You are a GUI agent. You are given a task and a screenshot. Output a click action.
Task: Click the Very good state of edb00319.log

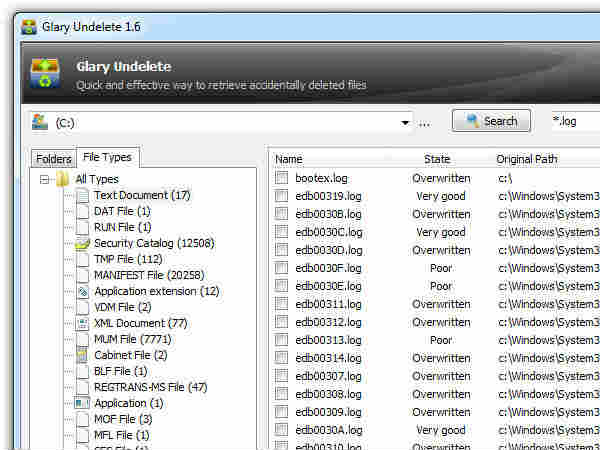coord(441,196)
